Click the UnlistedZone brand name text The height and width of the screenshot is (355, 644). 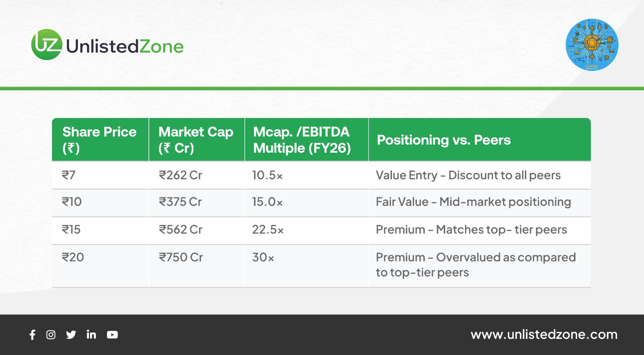point(125,47)
